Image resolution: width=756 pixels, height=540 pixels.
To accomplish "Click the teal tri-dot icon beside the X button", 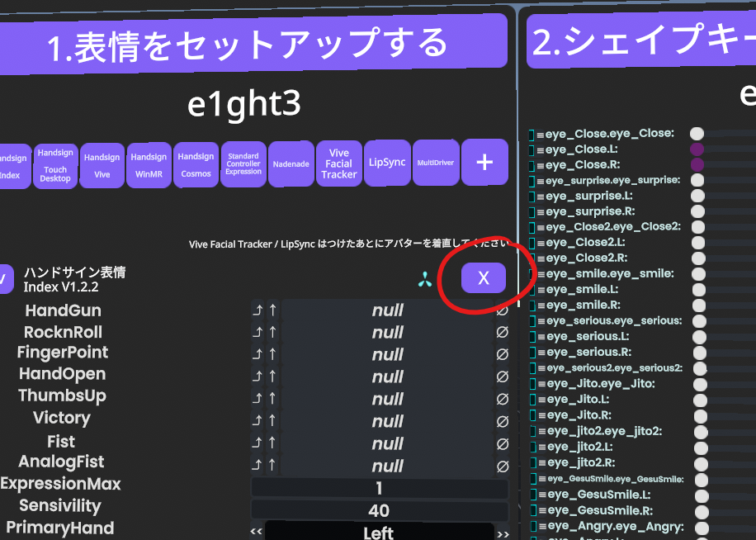I will 426,278.
